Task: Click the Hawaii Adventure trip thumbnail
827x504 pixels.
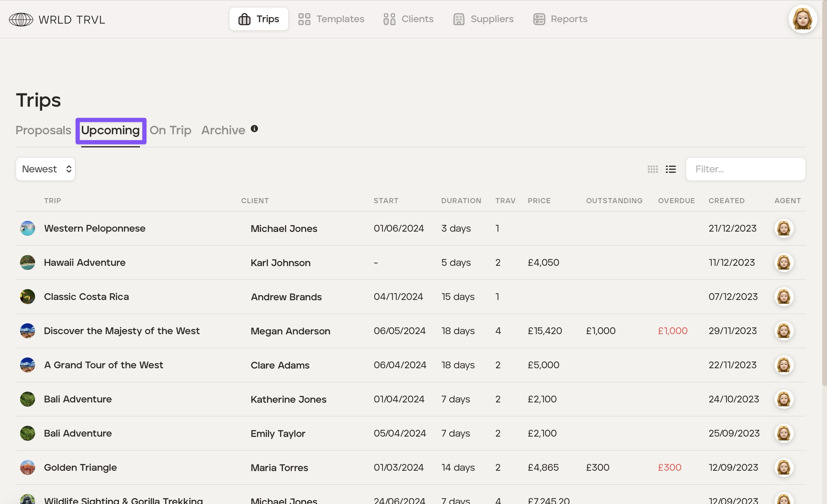Action: click(28, 263)
